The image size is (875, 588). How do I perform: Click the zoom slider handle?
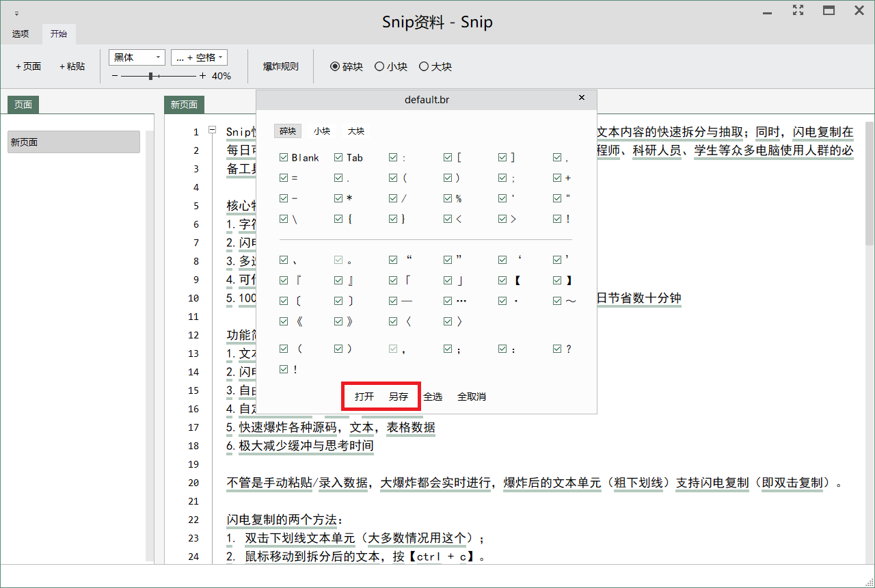[x=150, y=76]
